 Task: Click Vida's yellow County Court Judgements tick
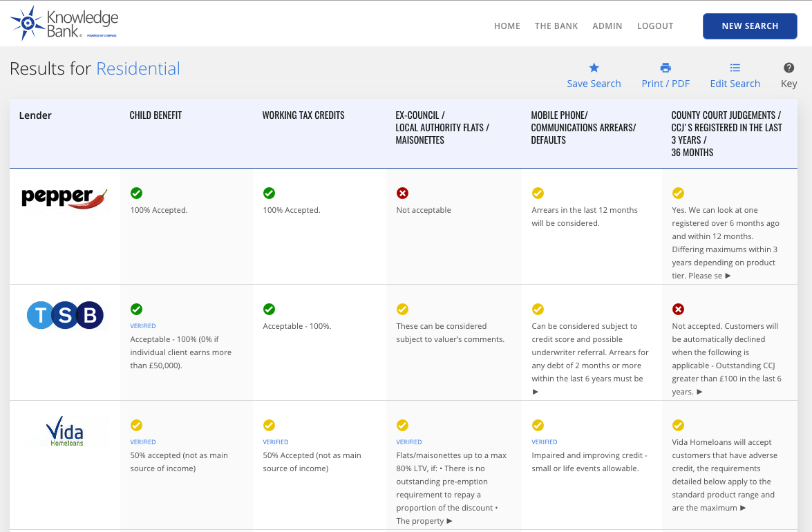(x=678, y=425)
